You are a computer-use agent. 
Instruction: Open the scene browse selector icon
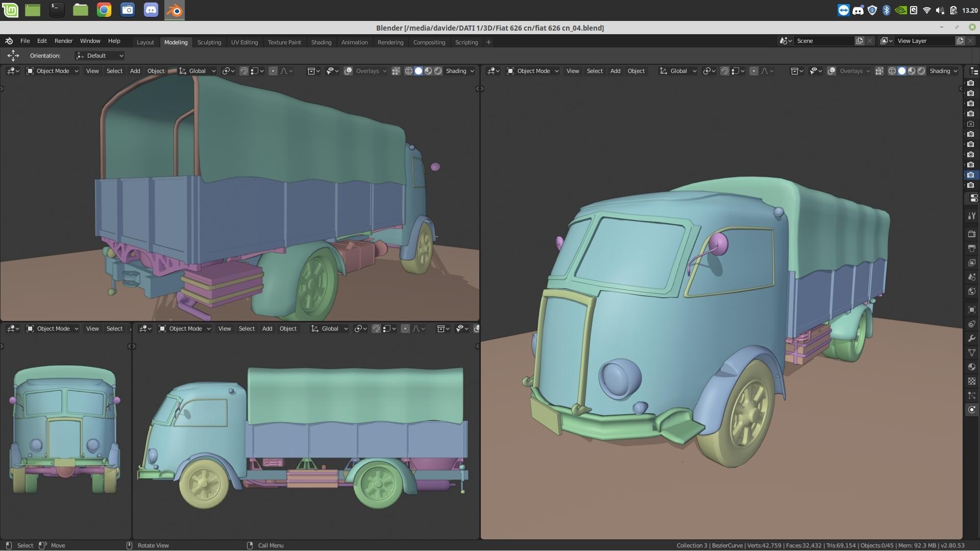(786, 41)
